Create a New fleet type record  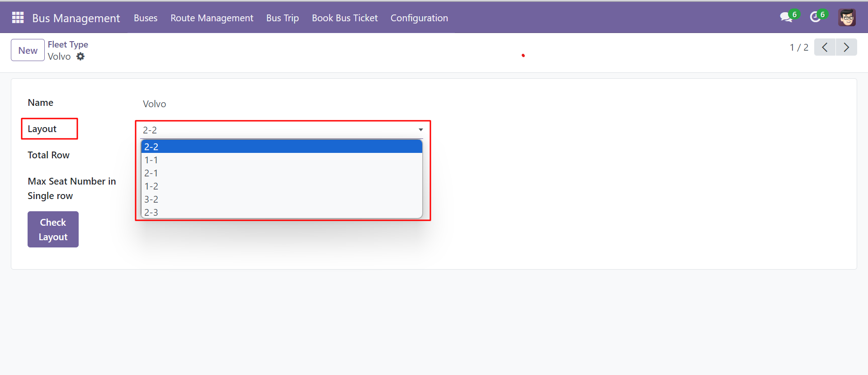(28, 50)
